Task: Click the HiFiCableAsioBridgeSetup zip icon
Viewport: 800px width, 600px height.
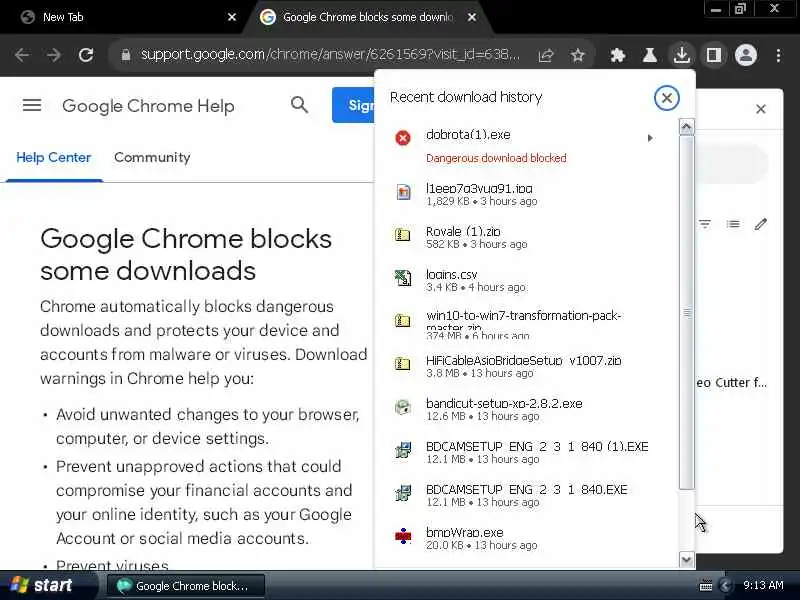Action: tap(403, 364)
